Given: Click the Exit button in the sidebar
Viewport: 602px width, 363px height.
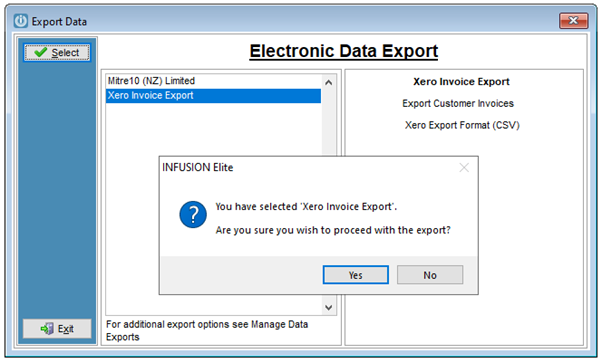Looking at the screenshot, I should pyautogui.click(x=57, y=329).
